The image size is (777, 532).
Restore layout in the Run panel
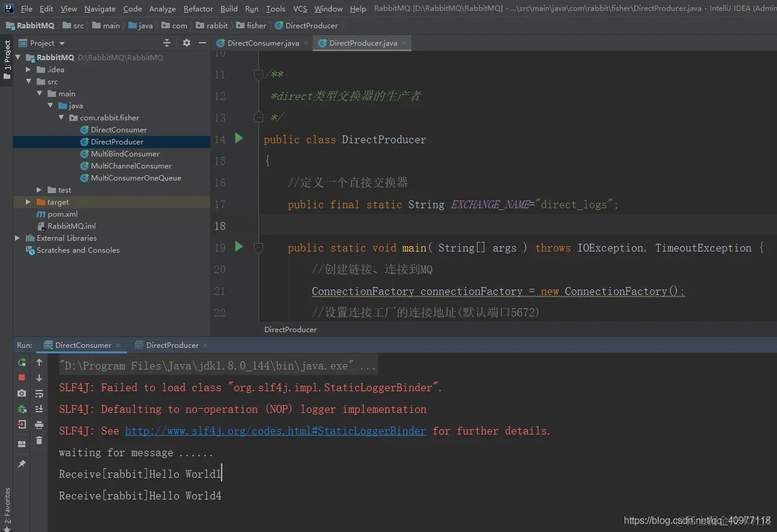pos(22,444)
